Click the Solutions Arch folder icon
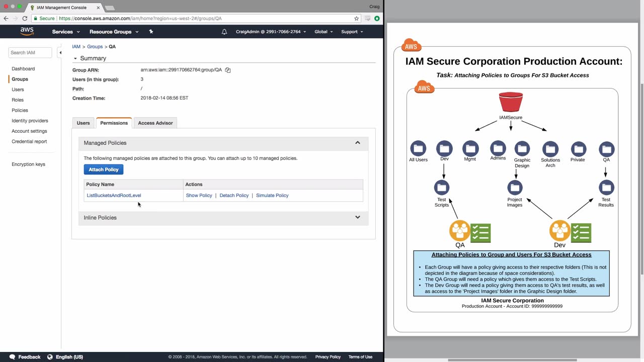The height and width of the screenshot is (362, 644). (550, 148)
